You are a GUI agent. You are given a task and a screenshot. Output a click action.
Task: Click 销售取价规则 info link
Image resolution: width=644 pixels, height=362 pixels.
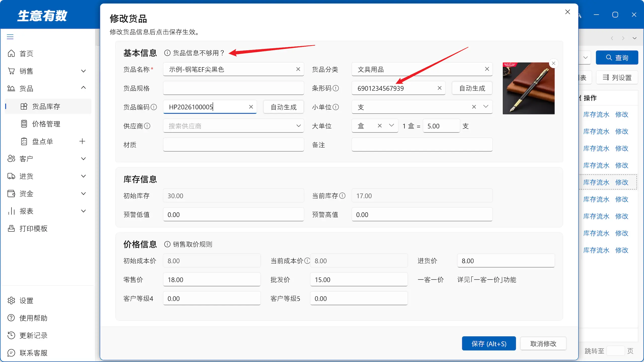click(188, 244)
